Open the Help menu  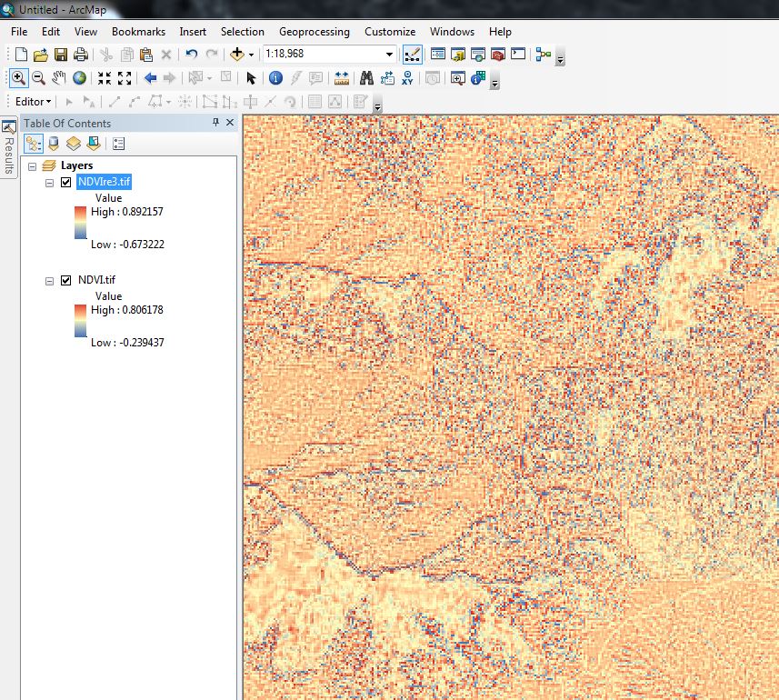500,32
